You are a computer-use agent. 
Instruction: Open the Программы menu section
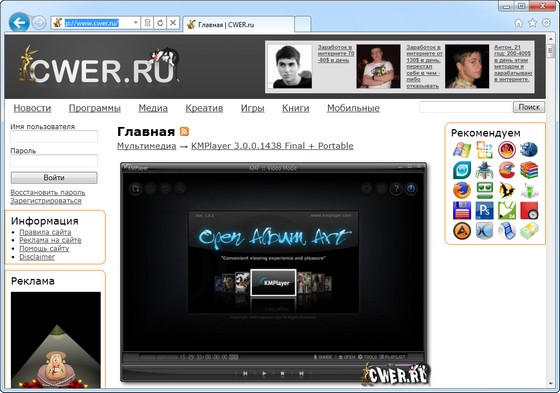pyautogui.click(x=95, y=108)
